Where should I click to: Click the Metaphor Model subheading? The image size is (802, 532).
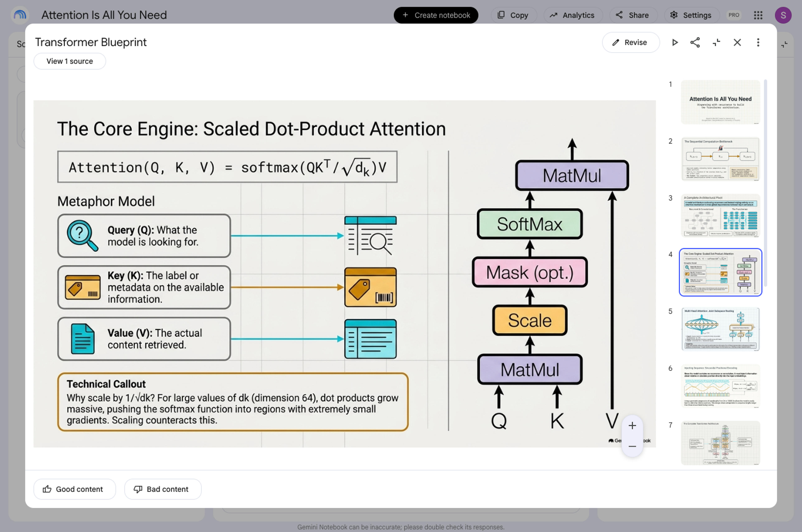tap(106, 201)
